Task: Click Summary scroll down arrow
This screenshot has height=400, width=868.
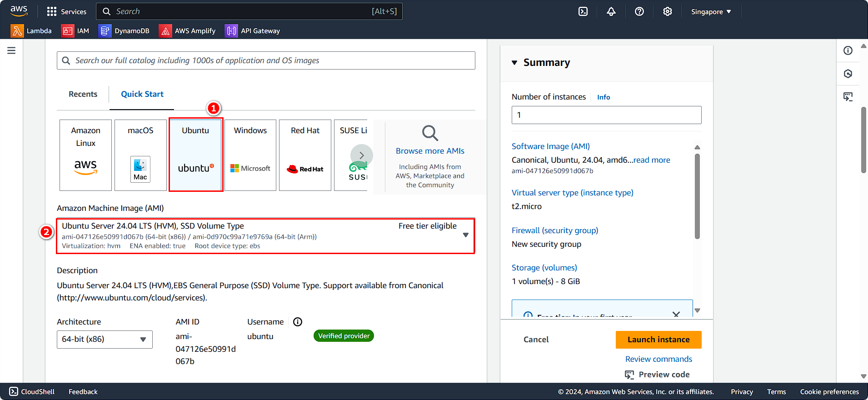Action: pyautogui.click(x=697, y=310)
